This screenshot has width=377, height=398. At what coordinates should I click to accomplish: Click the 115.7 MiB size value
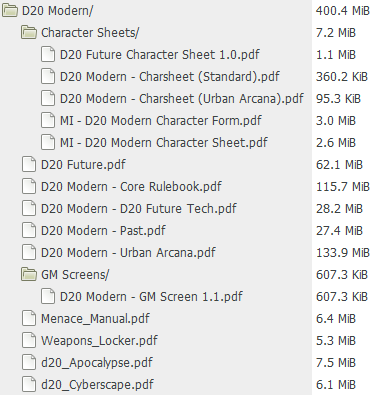pos(343,187)
